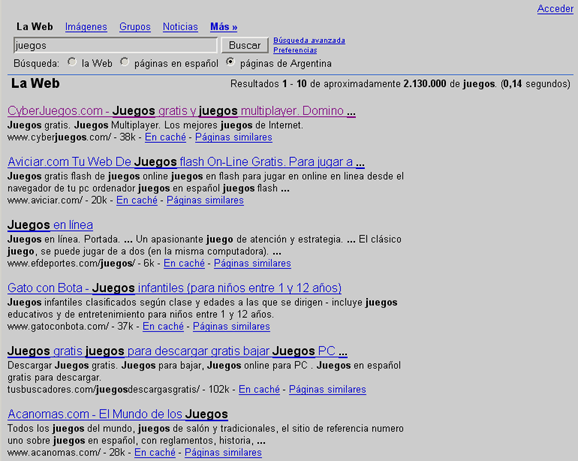Open Páginas similares for gatoconbota.com
This screenshot has height=461, width=578.
[231, 326]
